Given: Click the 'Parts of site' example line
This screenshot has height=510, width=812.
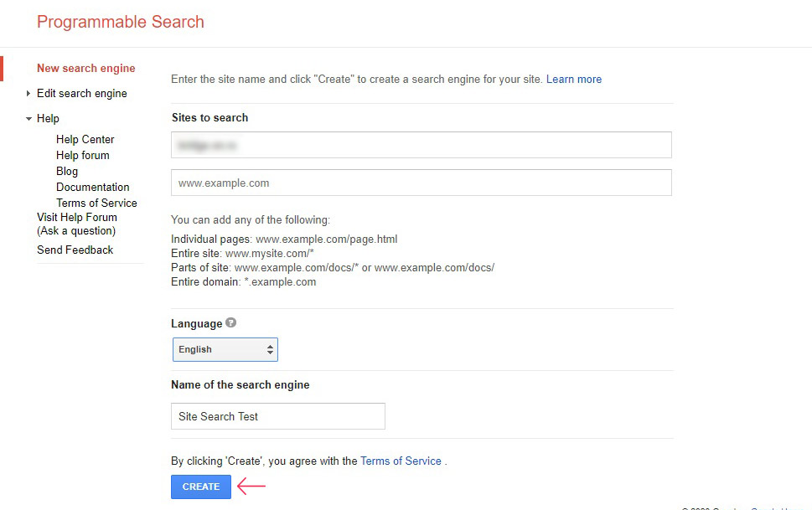Looking at the screenshot, I should [333, 268].
